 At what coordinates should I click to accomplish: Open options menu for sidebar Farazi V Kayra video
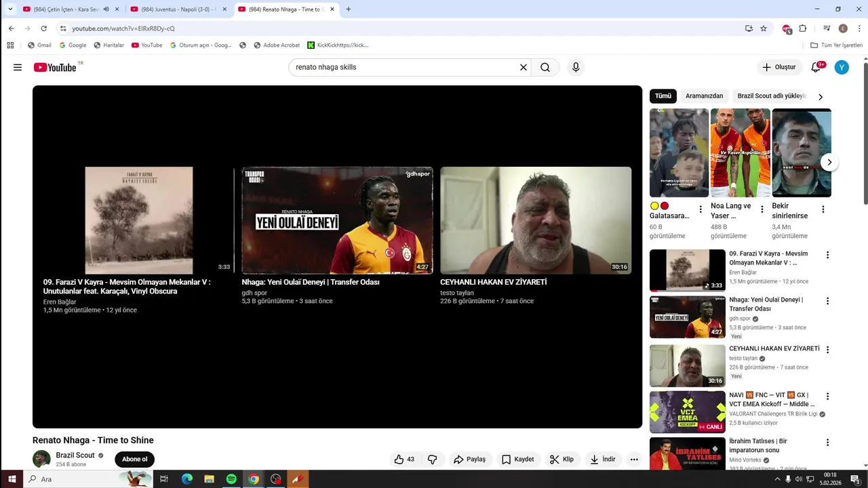point(827,255)
